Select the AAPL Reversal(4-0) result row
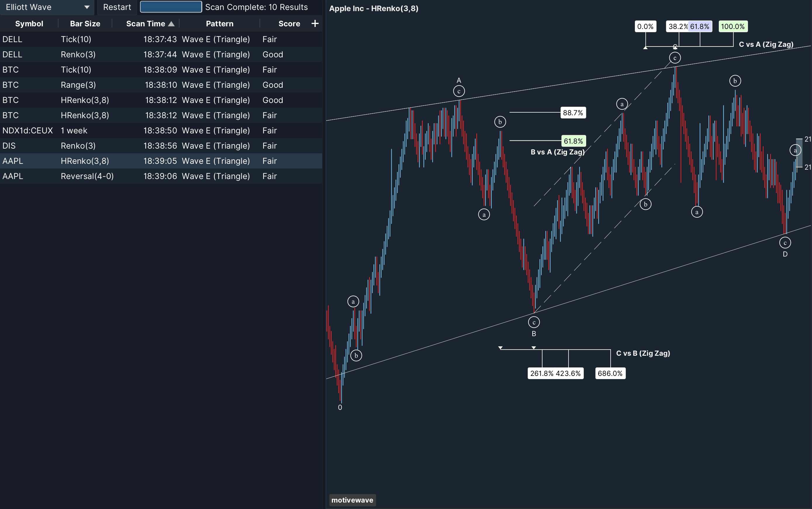812x509 pixels. click(x=161, y=176)
